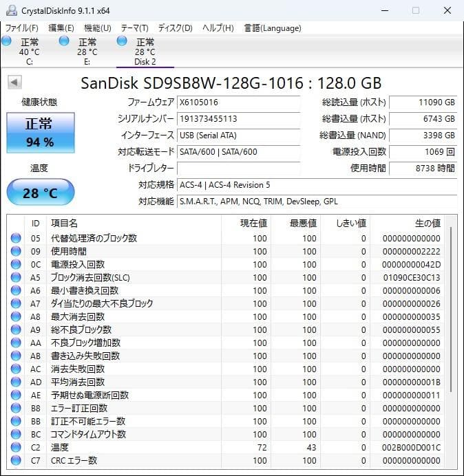Click the empty ドライブレター field
Image resolution: width=464 pixels, height=476 pixels.
(238, 168)
